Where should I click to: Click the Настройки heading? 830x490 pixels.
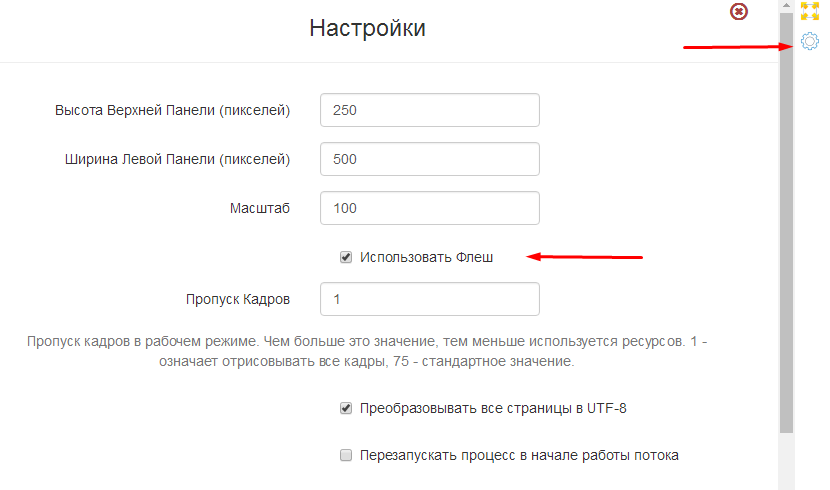(x=367, y=28)
